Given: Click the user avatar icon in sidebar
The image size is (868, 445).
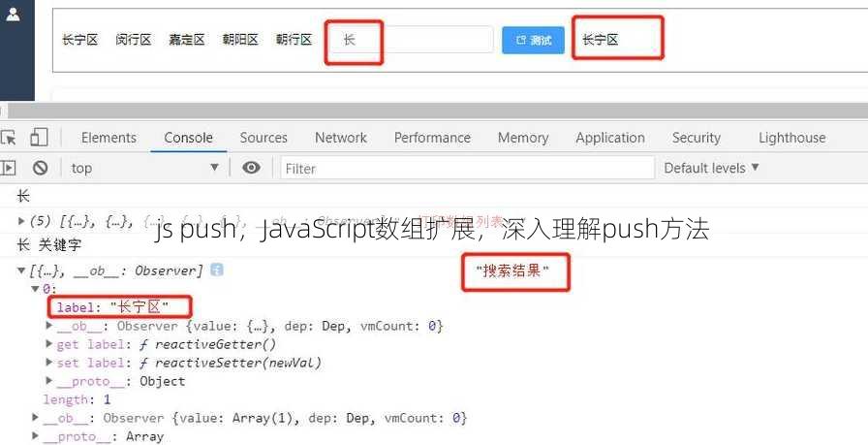Looking at the screenshot, I should tap(13, 14).
